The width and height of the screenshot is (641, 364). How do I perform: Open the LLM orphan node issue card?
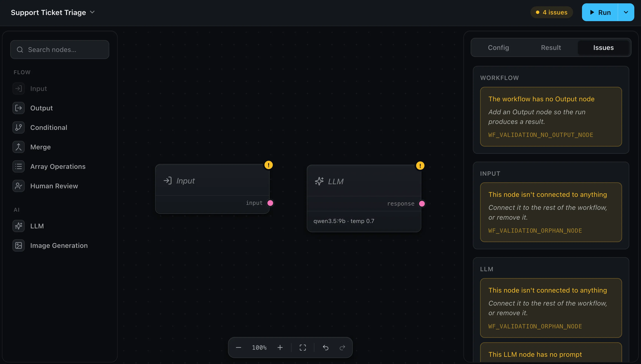coord(551,308)
